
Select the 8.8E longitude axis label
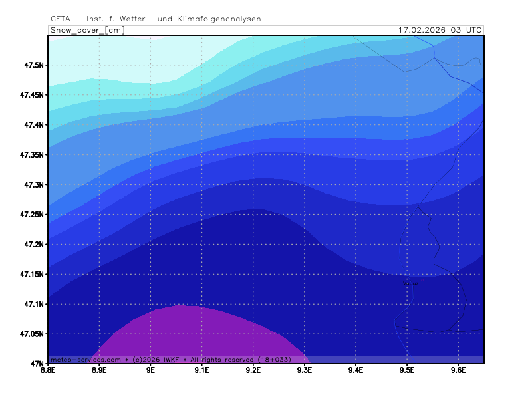click(x=48, y=370)
